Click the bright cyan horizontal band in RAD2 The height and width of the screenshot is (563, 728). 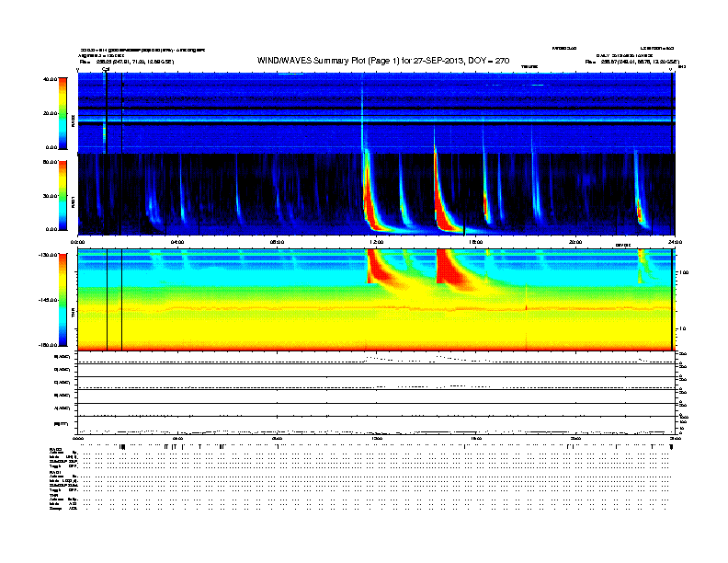point(376,120)
